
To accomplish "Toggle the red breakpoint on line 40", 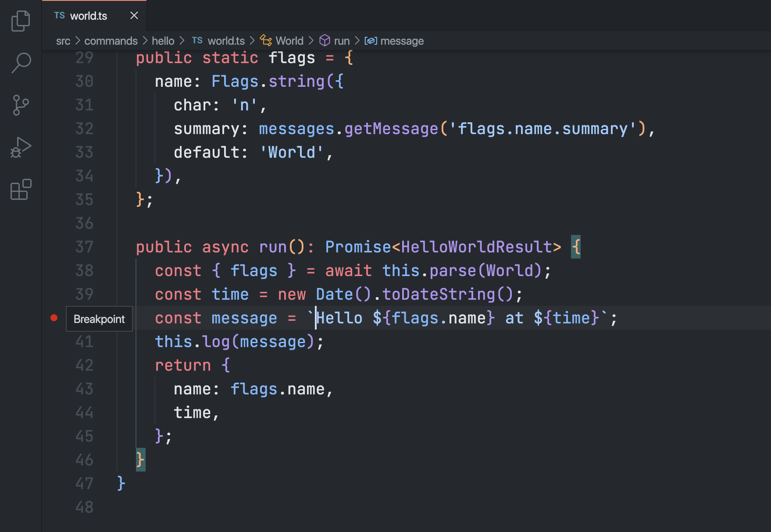I will pyautogui.click(x=54, y=318).
